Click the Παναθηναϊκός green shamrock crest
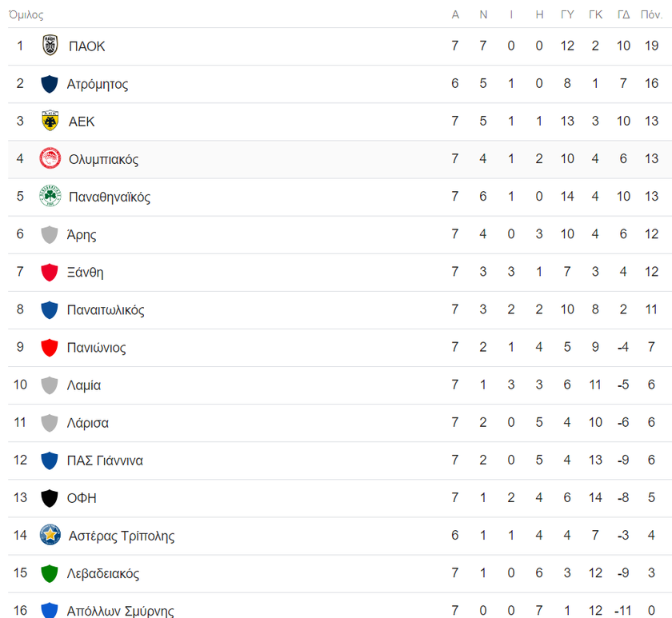Screen dimensions: 672x618 click(x=50, y=196)
